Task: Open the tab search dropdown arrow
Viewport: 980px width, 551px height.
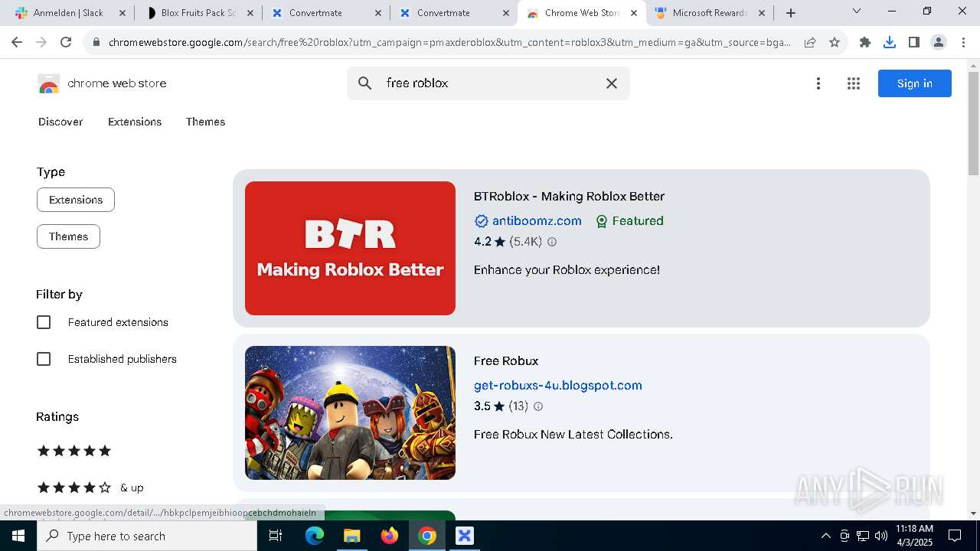Action: [x=857, y=11]
